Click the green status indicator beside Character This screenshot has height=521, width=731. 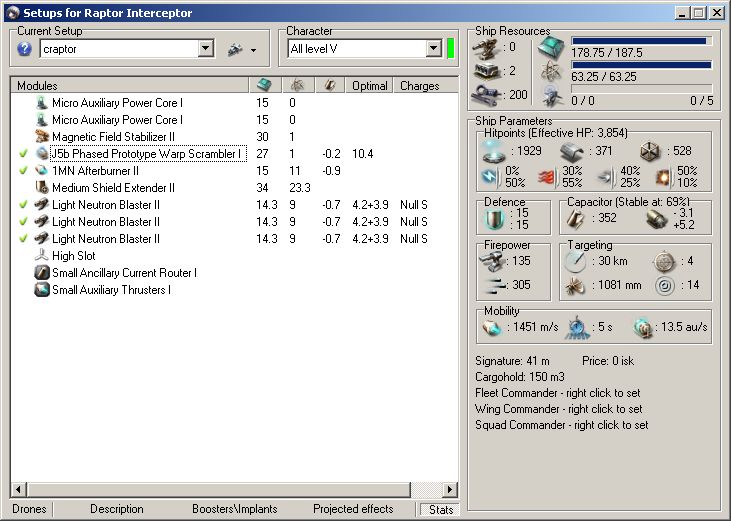point(451,48)
